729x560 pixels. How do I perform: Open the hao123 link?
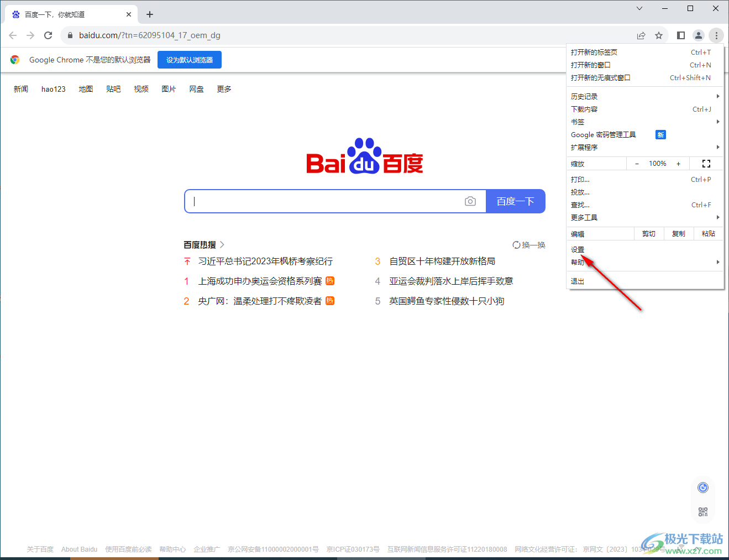tap(54, 89)
